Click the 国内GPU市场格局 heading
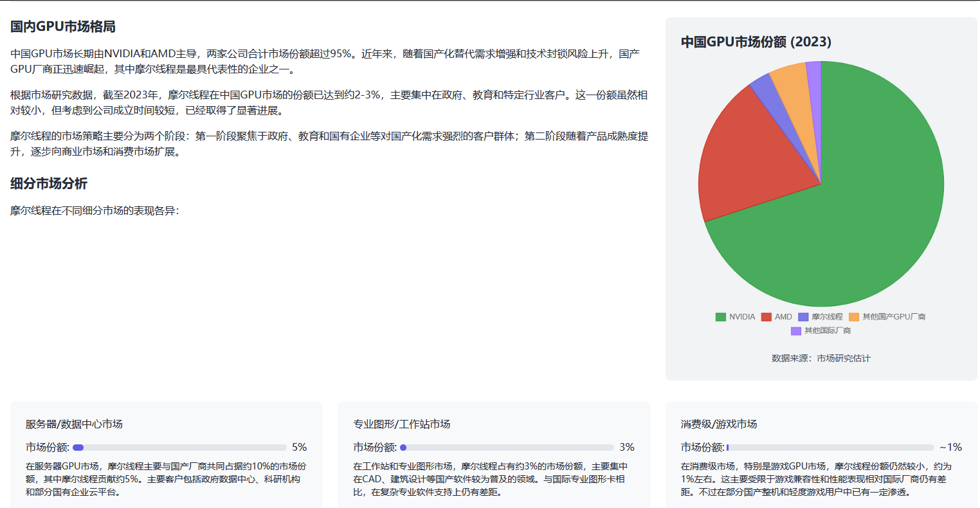 (x=63, y=26)
